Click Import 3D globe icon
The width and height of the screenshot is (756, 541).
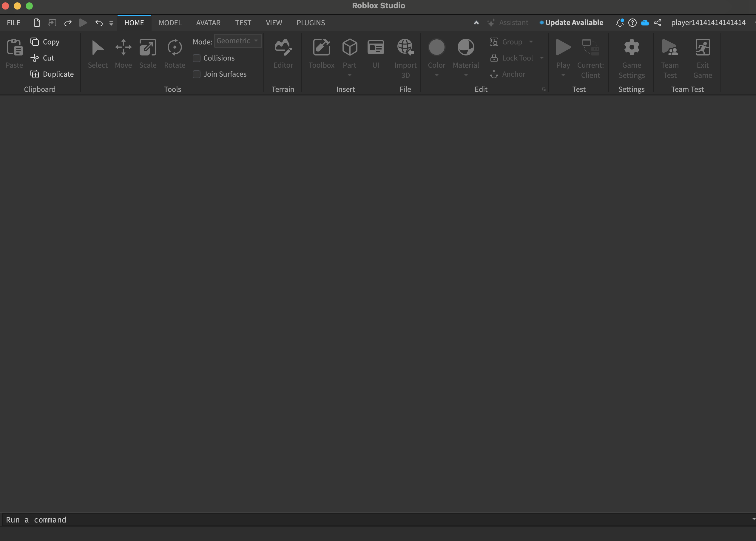(405, 47)
